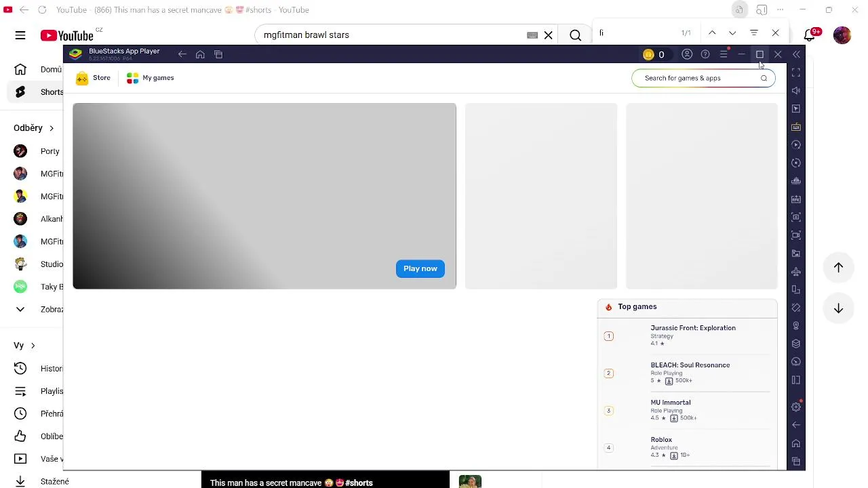The width and height of the screenshot is (868, 488).
Task: Open multi-instance layers icon in BlueStacks sidebar
Action: (796, 344)
